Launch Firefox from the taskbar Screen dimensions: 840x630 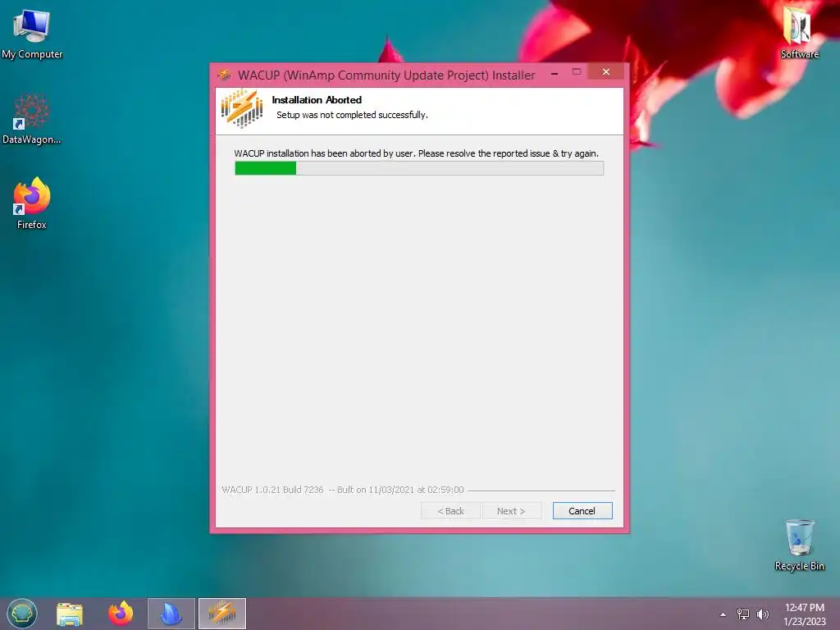pos(121,614)
